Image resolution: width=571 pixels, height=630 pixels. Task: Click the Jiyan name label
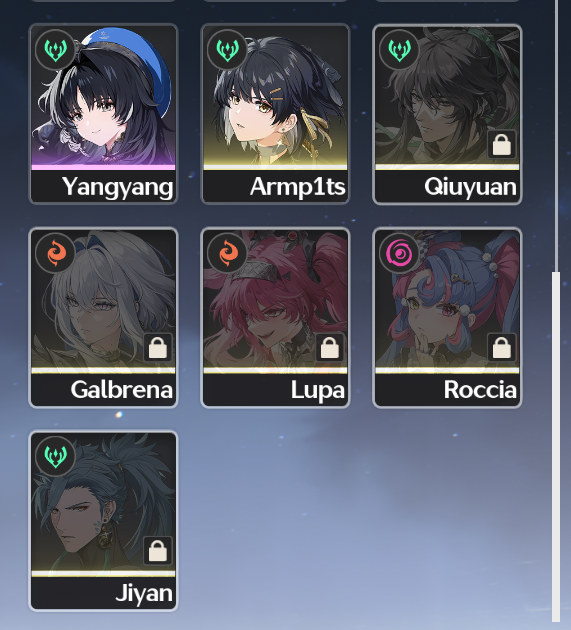click(144, 593)
